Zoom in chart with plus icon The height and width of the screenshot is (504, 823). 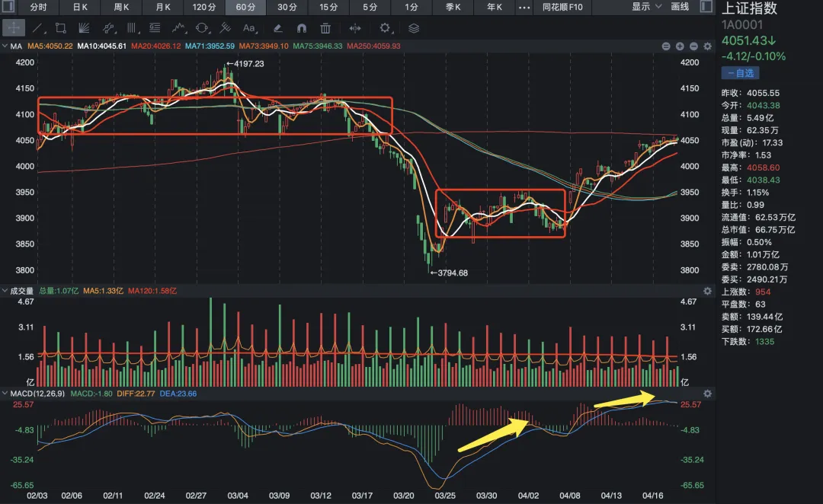pos(680,46)
